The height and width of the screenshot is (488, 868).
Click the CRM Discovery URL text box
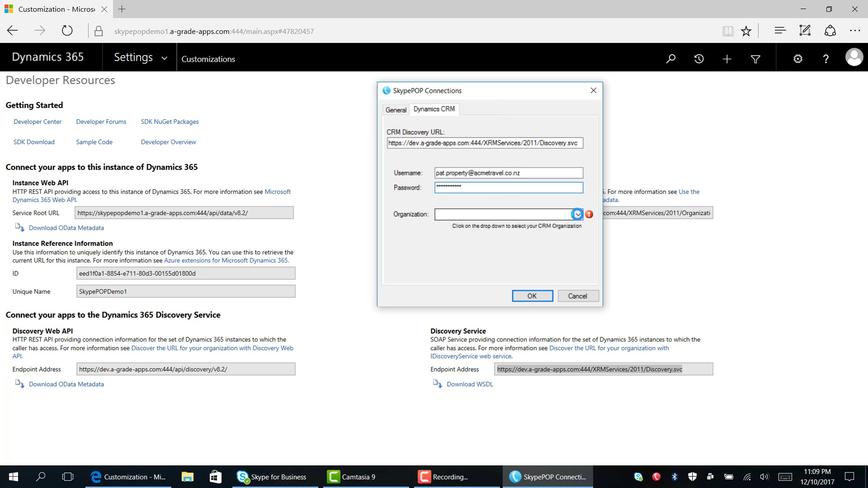click(485, 143)
